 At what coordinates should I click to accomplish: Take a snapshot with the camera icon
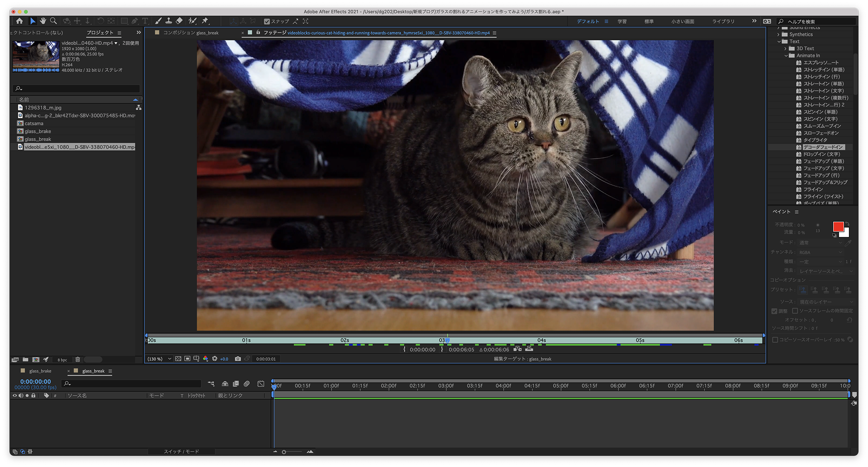pyautogui.click(x=238, y=359)
